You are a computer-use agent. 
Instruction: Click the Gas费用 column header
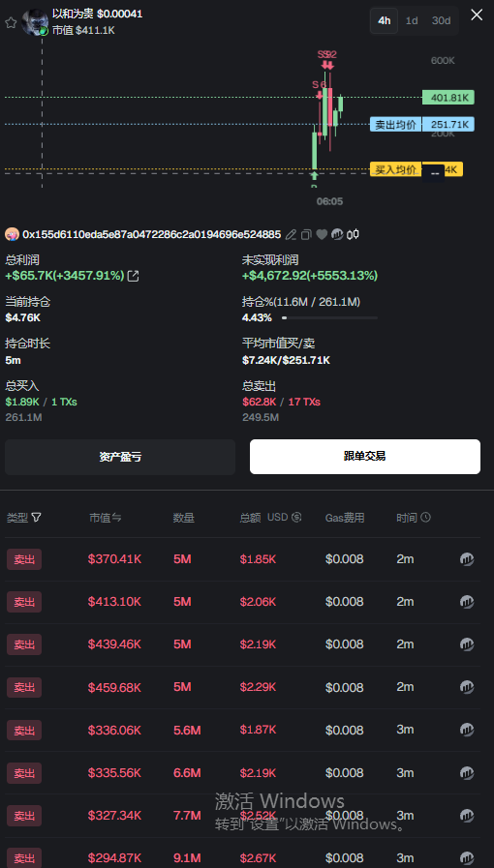pyautogui.click(x=345, y=518)
